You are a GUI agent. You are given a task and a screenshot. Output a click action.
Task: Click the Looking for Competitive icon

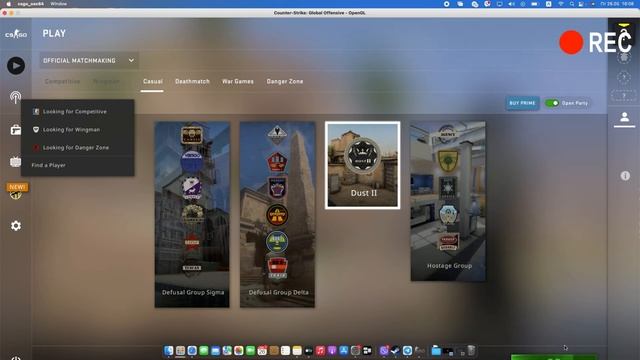[36, 111]
